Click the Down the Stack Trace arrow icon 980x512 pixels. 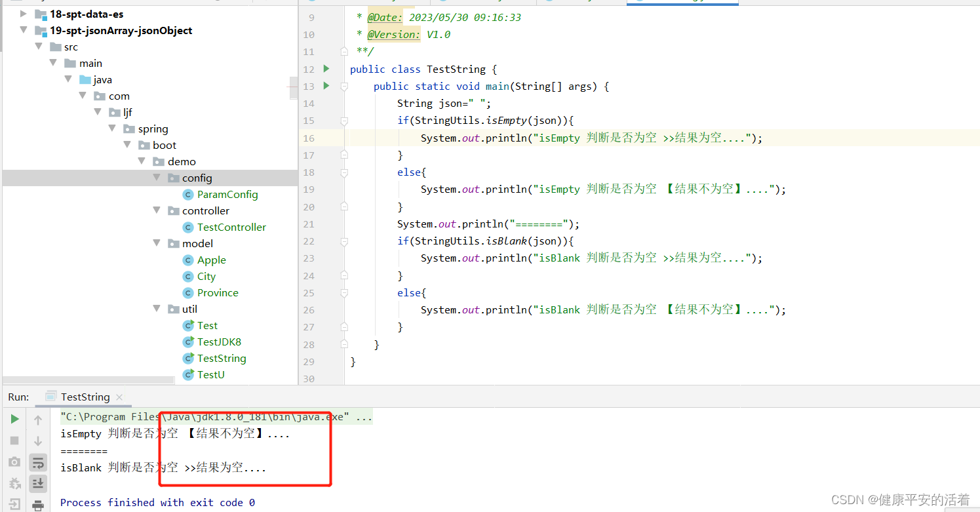pos(37,440)
